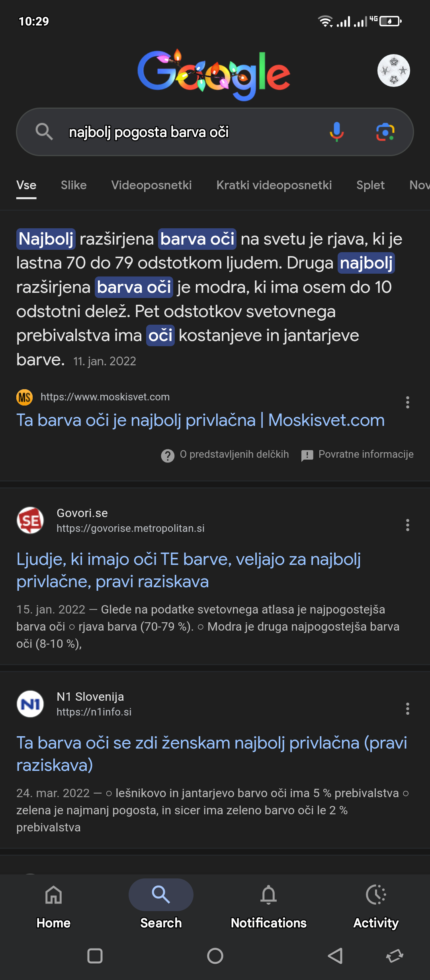430x980 pixels.
Task: Open three-dot menu for N1 Slovenija result
Action: 407,709
